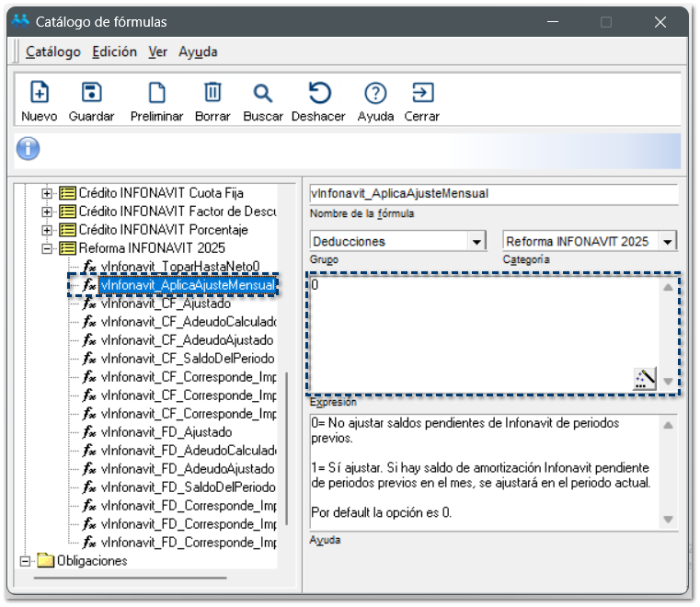Delete the formula with the Borrar icon

click(x=212, y=93)
